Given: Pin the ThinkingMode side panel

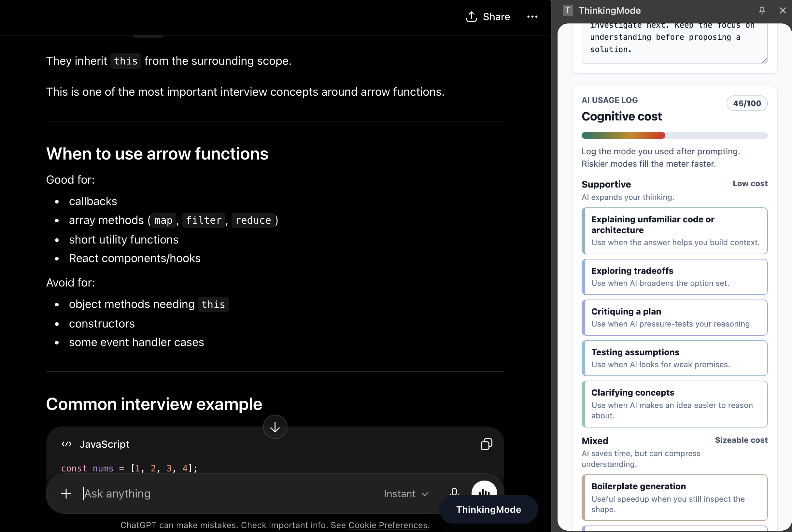Looking at the screenshot, I should (x=762, y=10).
